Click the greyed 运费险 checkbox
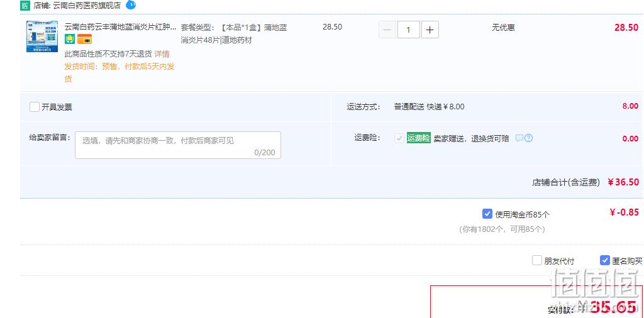Screen dimensions: 644x318 pyautogui.click(x=399, y=138)
